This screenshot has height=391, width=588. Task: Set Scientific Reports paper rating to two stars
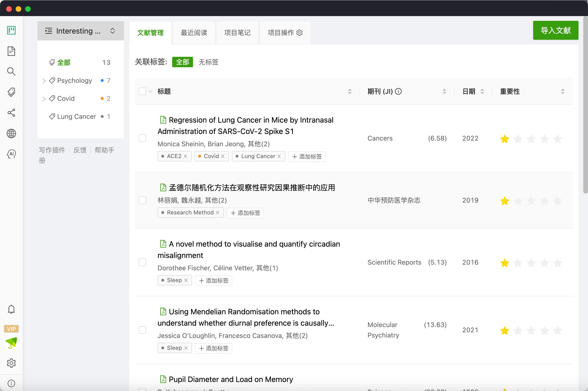coord(518,263)
